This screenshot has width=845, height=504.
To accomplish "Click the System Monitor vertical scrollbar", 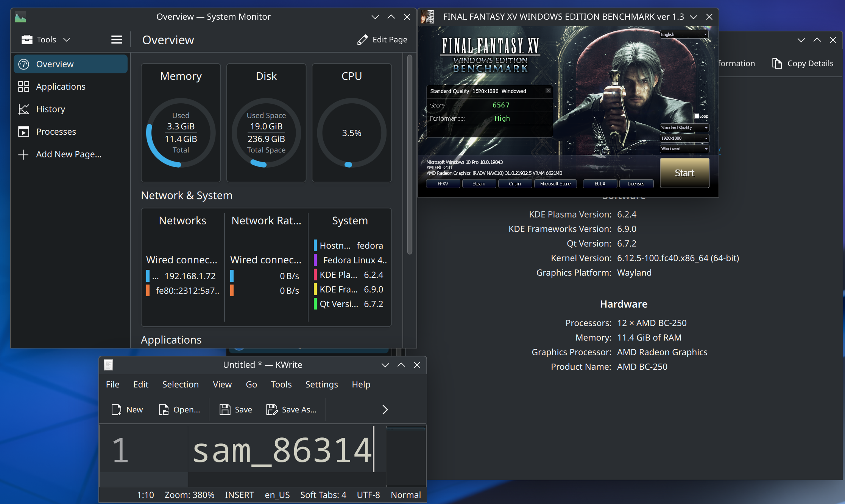I will pyautogui.click(x=410, y=155).
